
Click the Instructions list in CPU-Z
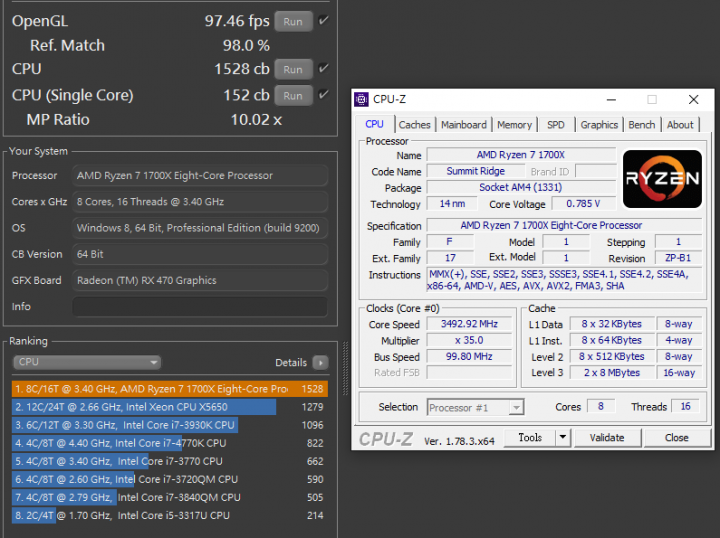tap(564, 280)
